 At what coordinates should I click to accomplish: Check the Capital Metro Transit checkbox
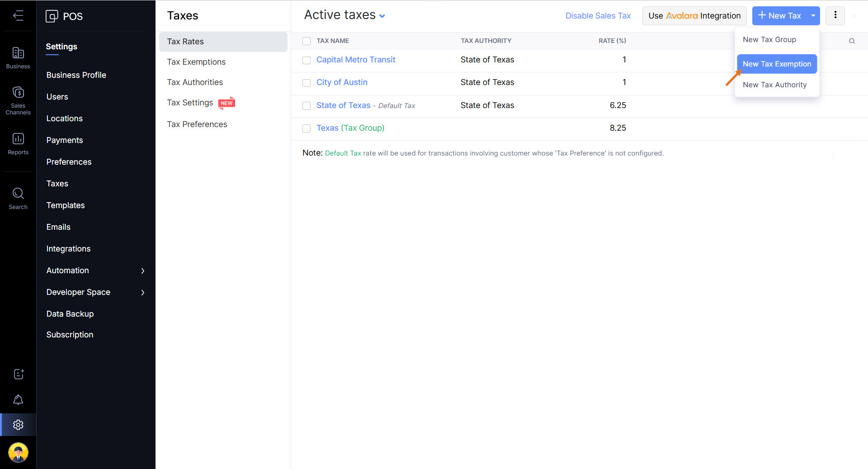(307, 60)
